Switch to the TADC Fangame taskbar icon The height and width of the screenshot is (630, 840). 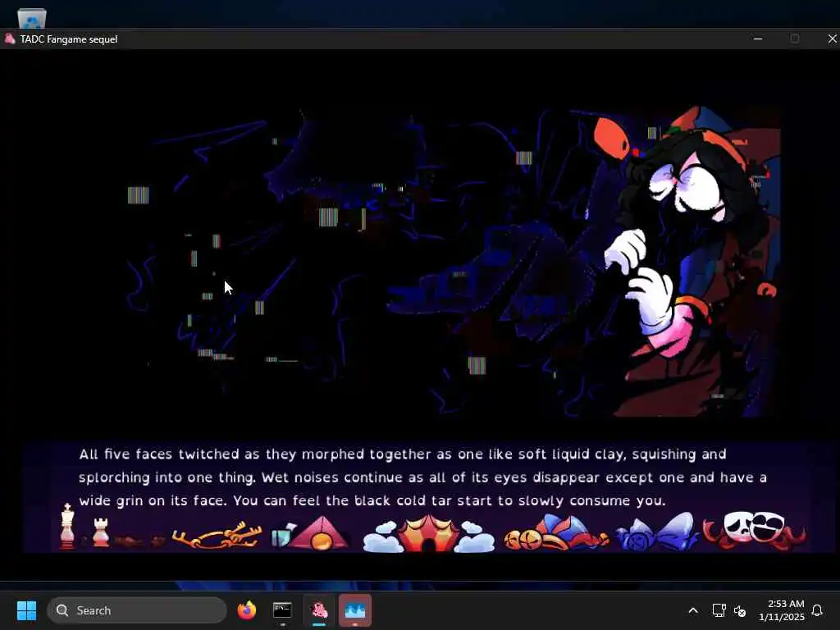click(319, 610)
